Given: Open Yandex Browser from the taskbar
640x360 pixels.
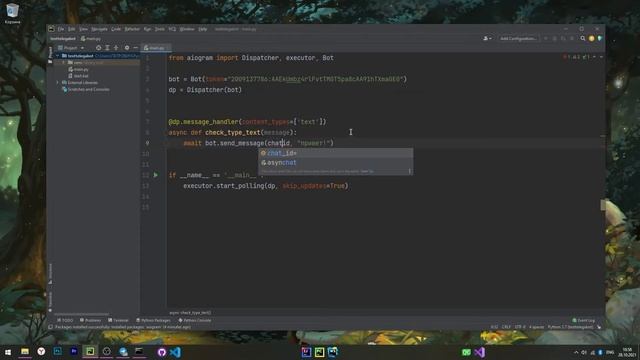Looking at the screenshot, I should 41,352.
